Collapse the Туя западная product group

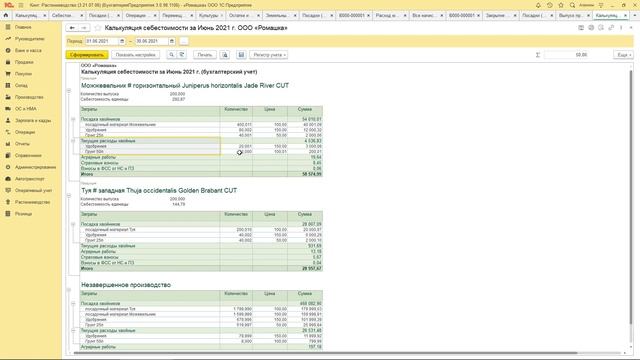pos(69,196)
